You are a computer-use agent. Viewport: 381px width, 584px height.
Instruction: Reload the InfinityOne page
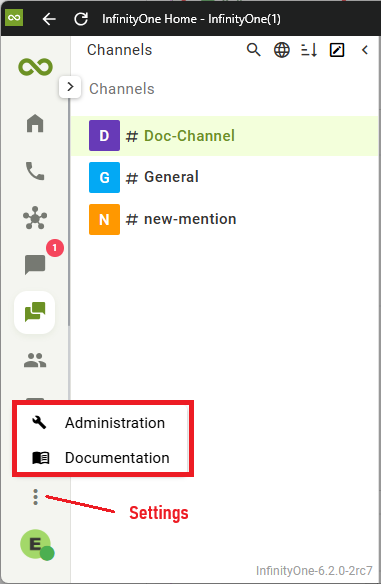click(81, 19)
